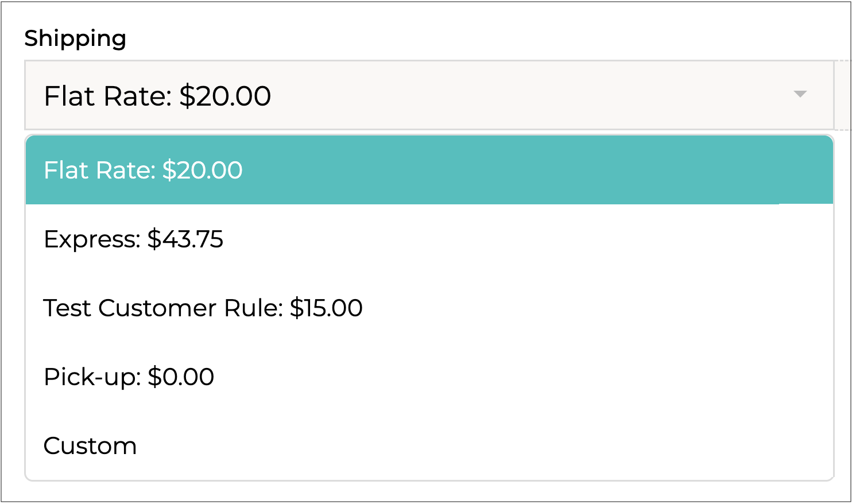852x504 pixels.
Task: Click the dropdown arrow in Shipping field
Action: 800,94
